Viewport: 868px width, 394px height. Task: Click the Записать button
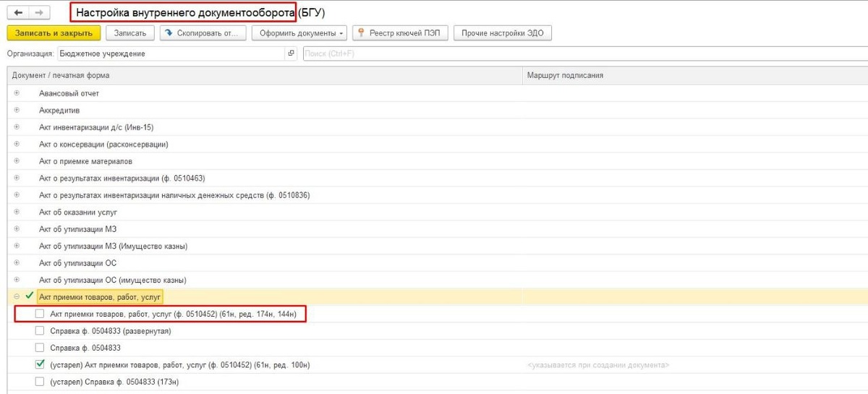[130, 33]
